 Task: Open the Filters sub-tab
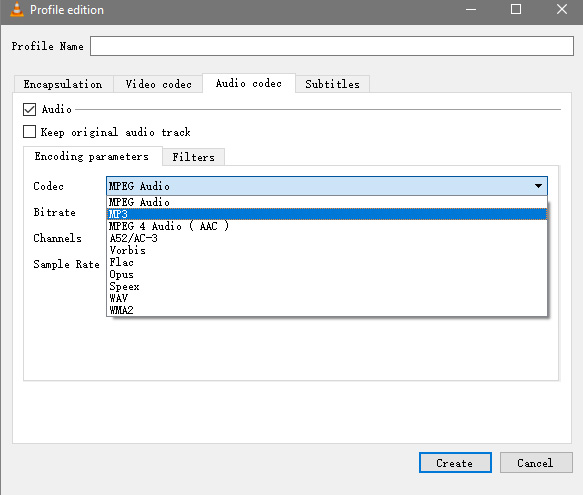[x=193, y=157]
